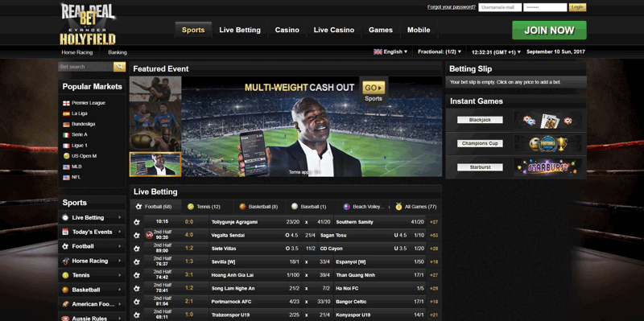Open the Blackjack cards game icon
Screen dimensions: 644x321
547,120
